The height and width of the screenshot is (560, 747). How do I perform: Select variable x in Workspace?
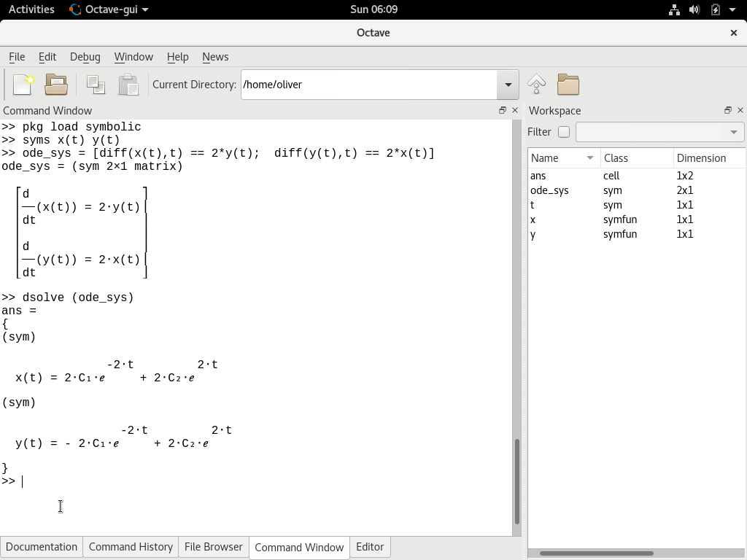pos(533,220)
